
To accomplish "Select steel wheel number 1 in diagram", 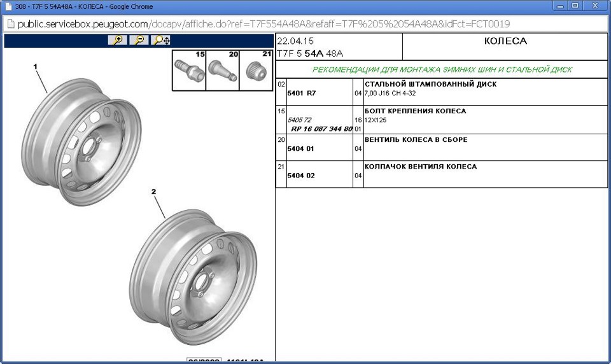I will click(81, 142).
